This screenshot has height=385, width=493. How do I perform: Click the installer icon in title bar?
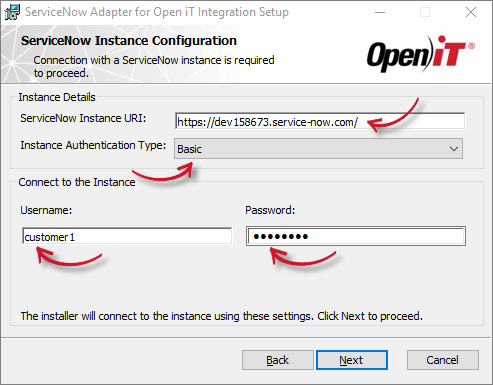tap(12, 12)
